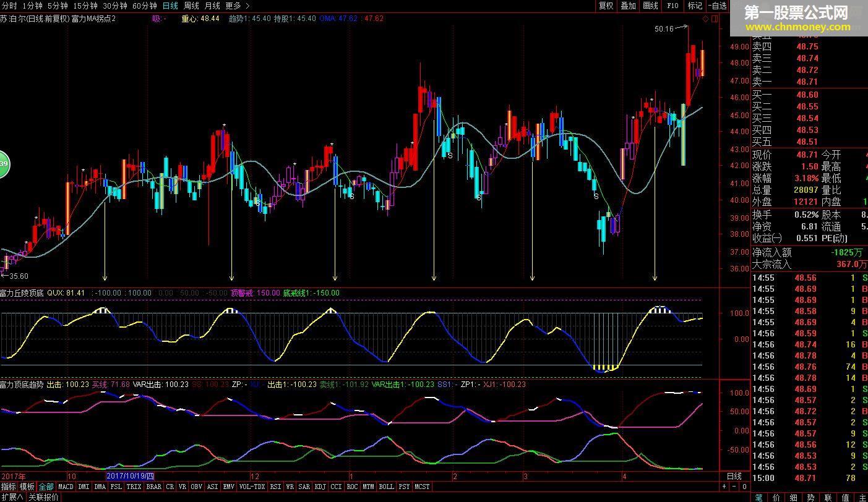Image resolution: width=868 pixels, height=502 pixels.
Task: Click the 标记 mark button
Action: [x=695, y=6]
